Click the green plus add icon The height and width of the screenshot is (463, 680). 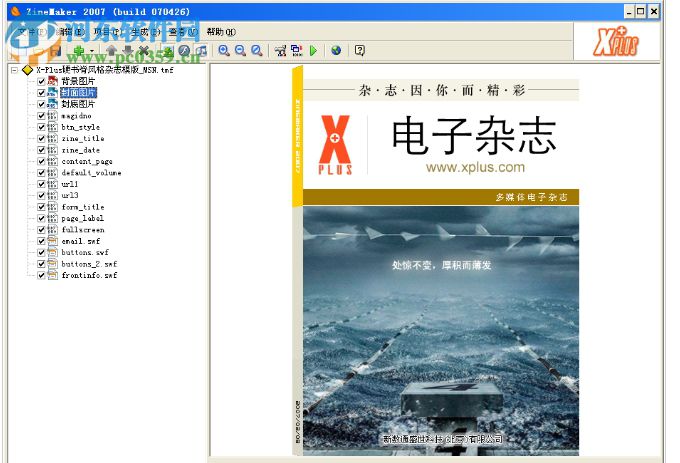coord(78,51)
